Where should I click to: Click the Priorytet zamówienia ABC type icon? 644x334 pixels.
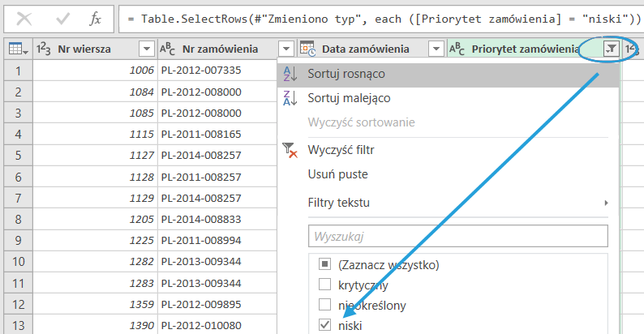click(x=458, y=49)
